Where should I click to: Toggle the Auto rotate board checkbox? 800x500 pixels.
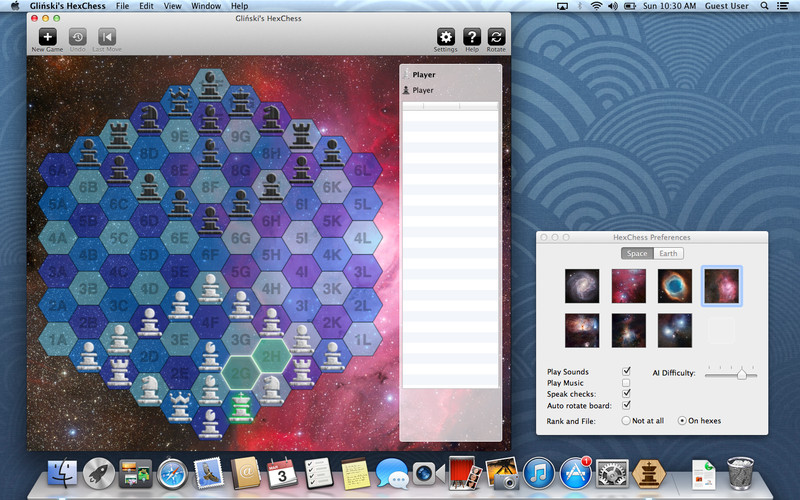(x=626, y=405)
